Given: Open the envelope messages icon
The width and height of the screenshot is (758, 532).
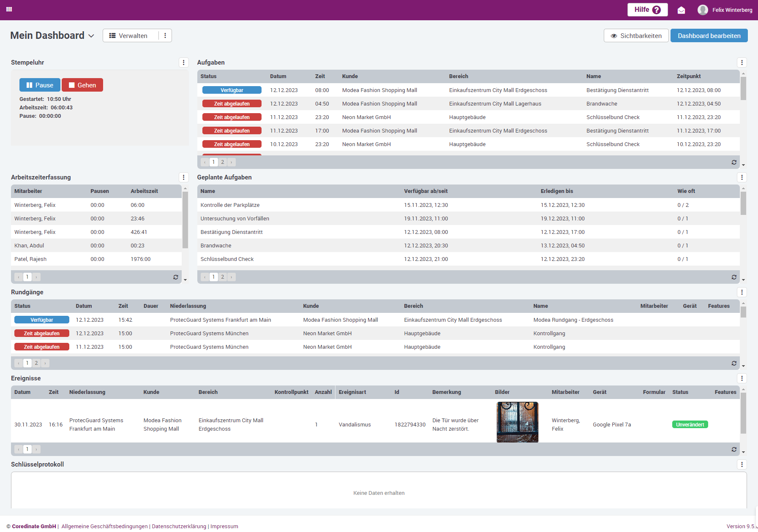Looking at the screenshot, I should (682, 9).
